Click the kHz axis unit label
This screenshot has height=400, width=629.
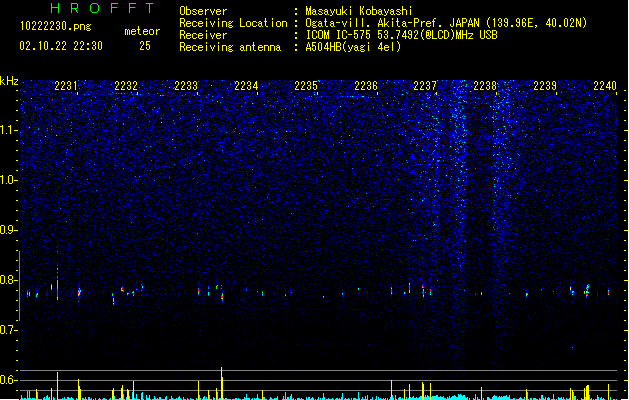(9, 81)
